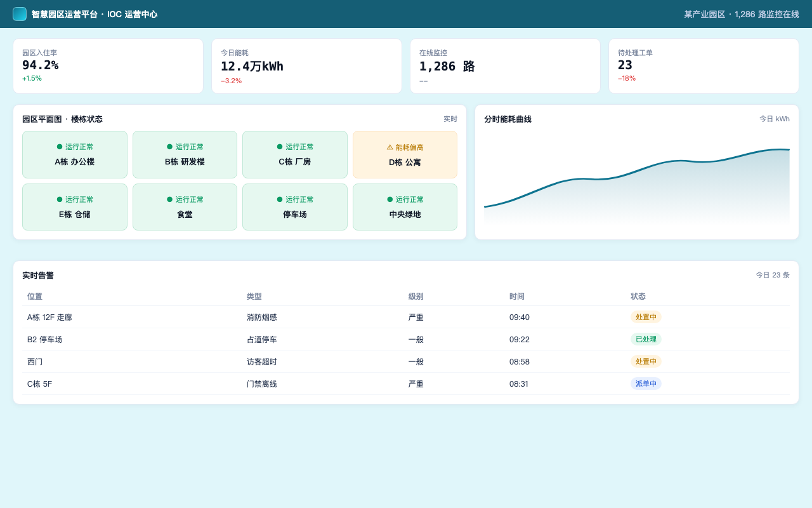The width and height of the screenshot is (812, 508).
Task: Open the B栋 研发楼 building card
Action: 185,154
